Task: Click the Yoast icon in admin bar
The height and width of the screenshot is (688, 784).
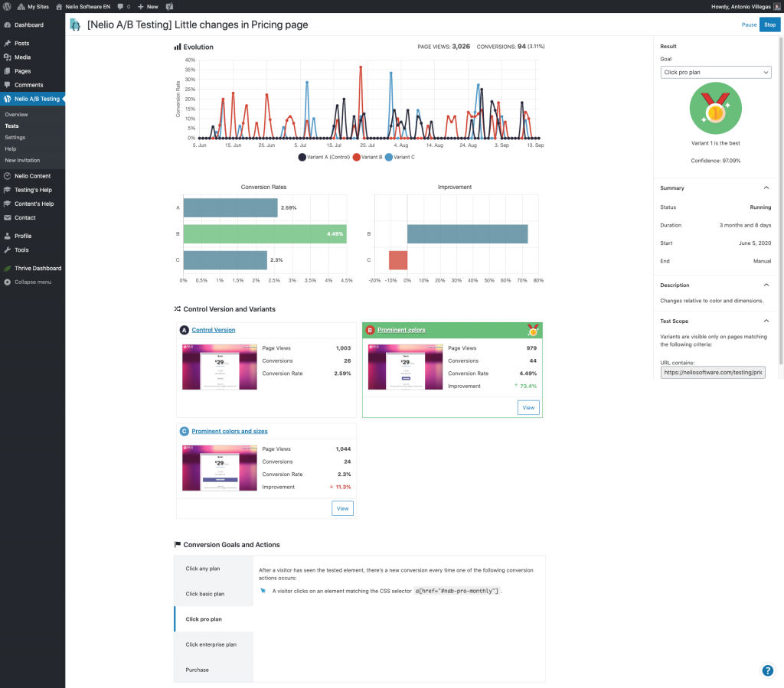Action: [169, 6]
